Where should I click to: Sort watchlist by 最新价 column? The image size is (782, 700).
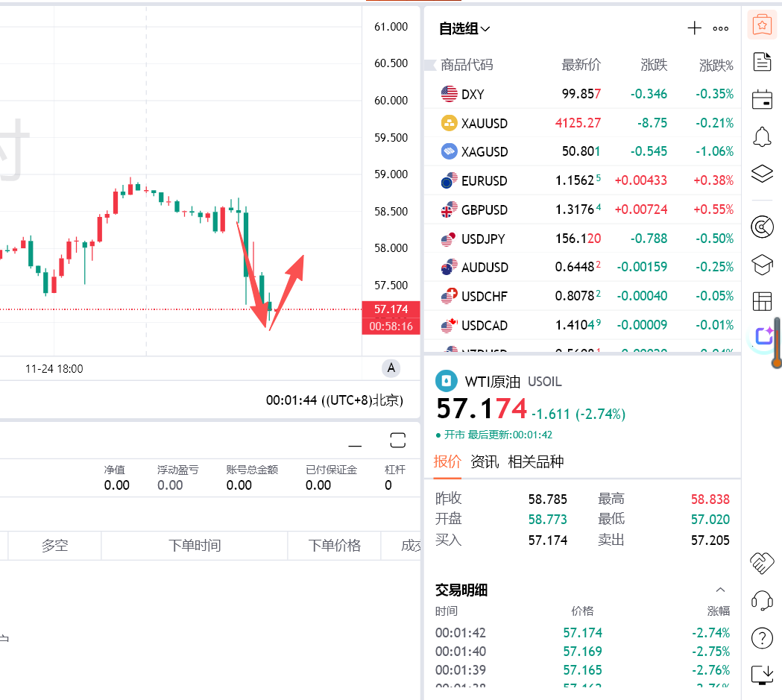click(x=581, y=65)
